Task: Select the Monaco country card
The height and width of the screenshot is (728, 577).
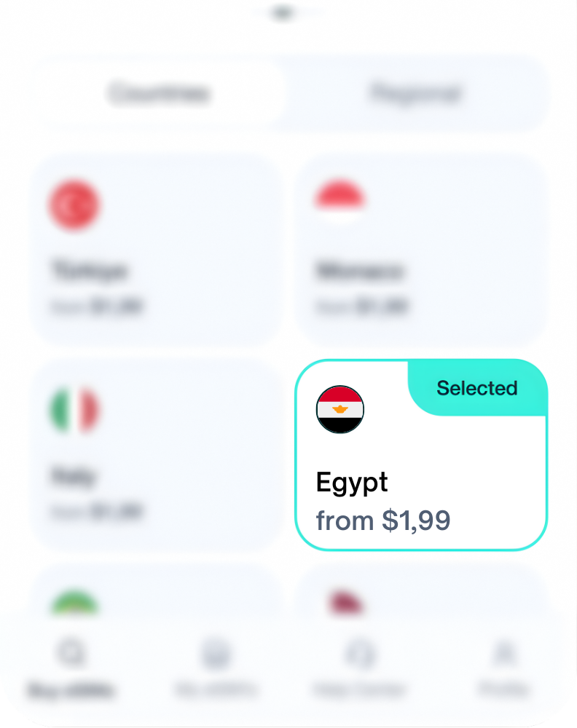Action: [421, 249]
